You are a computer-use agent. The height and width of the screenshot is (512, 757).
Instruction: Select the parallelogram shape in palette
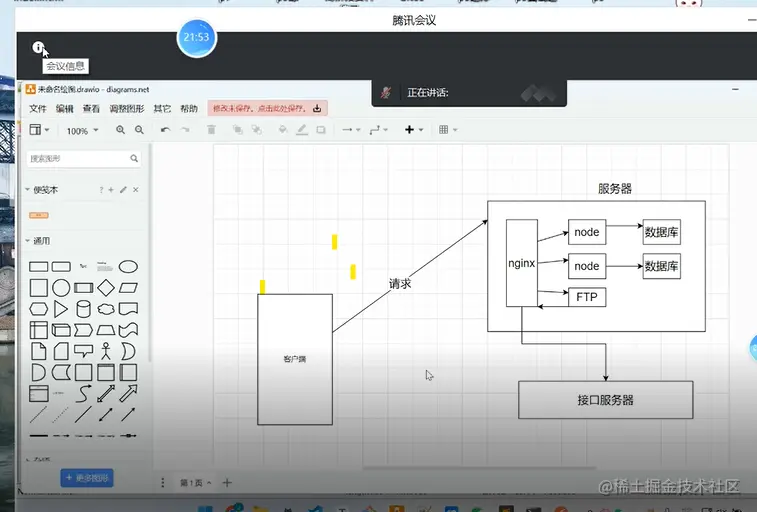pos(128,288)
